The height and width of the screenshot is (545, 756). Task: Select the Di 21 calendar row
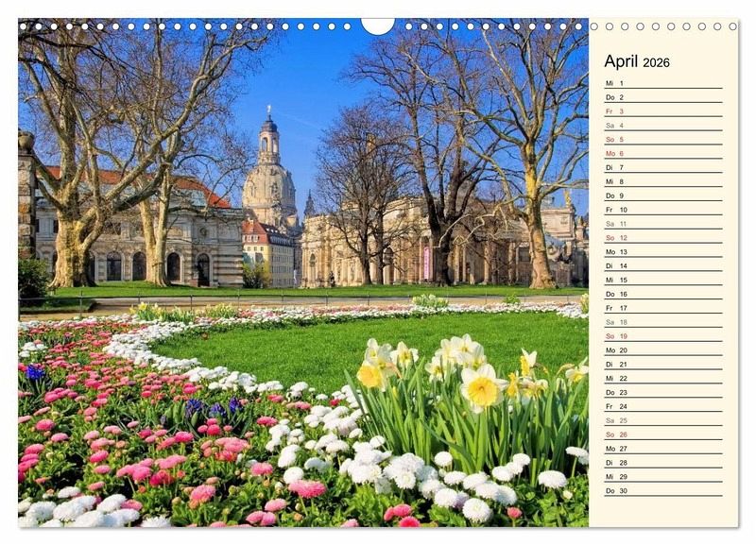(663, 364)
